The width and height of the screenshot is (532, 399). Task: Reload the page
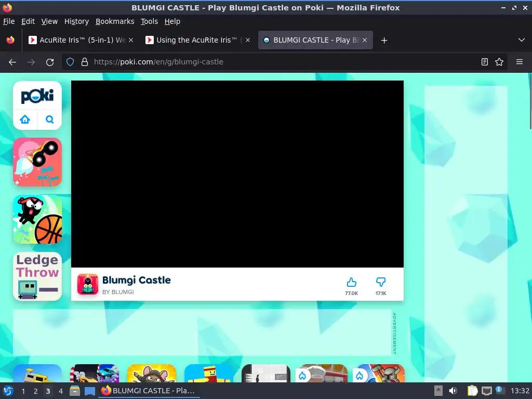50,62
